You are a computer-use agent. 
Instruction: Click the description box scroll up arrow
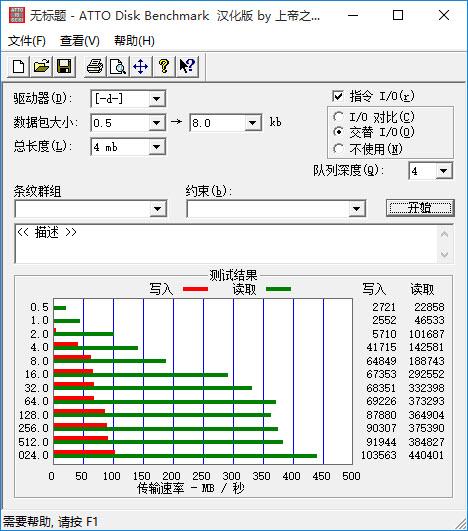pos(444,234)
